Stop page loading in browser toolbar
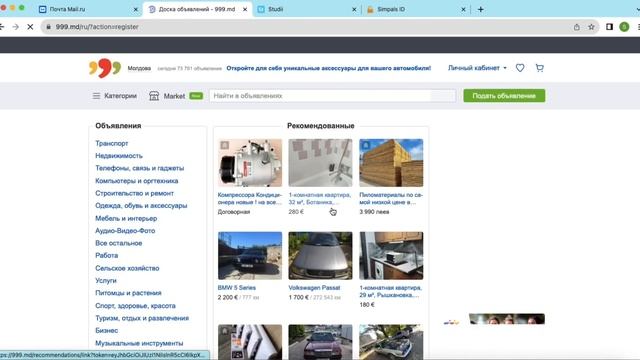This screenshot has width=640, height=360. pos(30,27)
